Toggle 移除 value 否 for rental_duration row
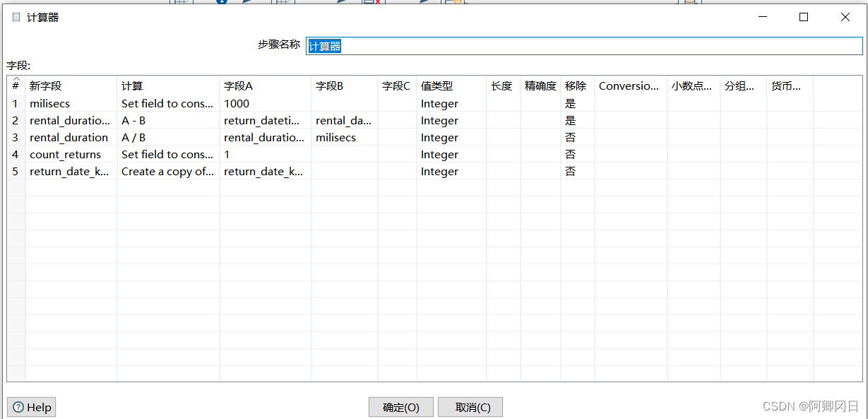The width and height of the screenshot is (868, 419). tap(571, 138)
